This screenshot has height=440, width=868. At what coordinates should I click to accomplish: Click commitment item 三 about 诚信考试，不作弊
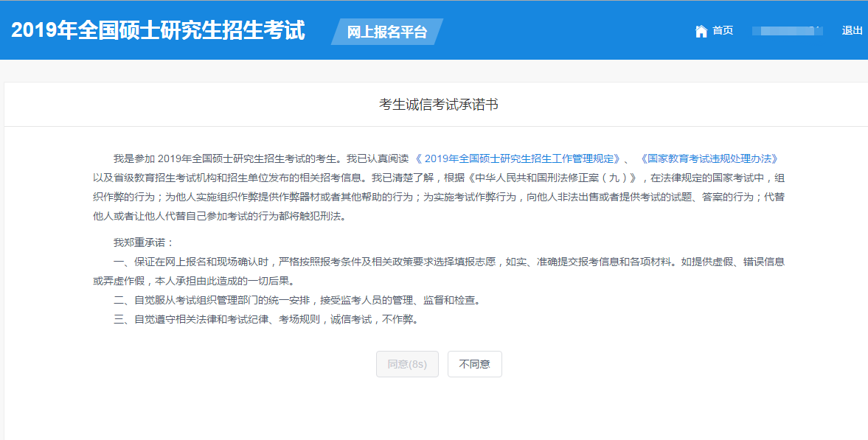click(x=265, y=320)
